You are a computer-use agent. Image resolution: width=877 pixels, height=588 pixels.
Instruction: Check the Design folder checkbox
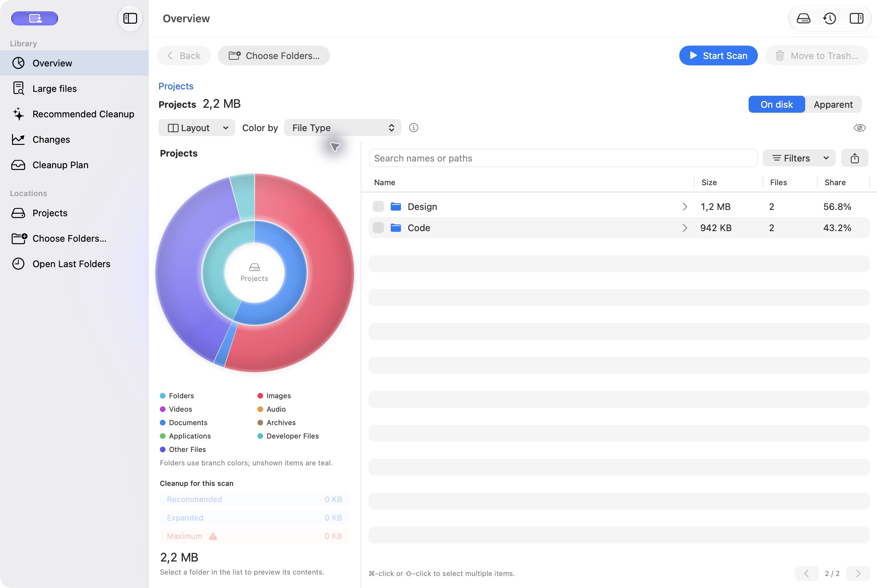tap(378, 207)
